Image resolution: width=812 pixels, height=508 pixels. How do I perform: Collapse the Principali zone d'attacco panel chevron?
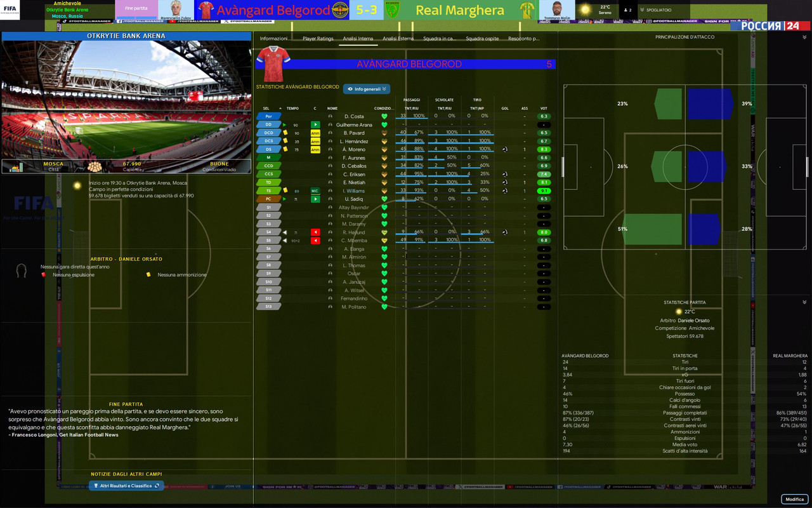804,37
